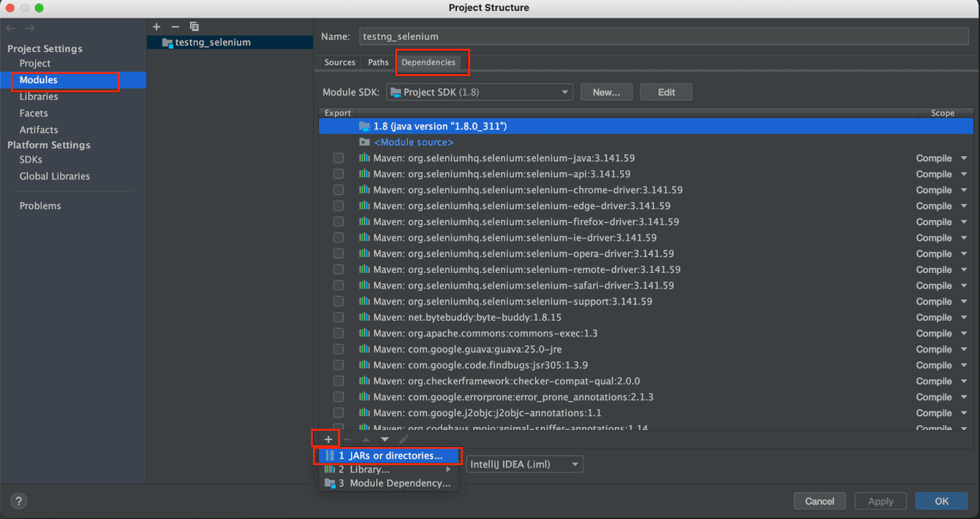Click the remove dependency minus icon
980x519 pixels.
(x=347, y=439)
